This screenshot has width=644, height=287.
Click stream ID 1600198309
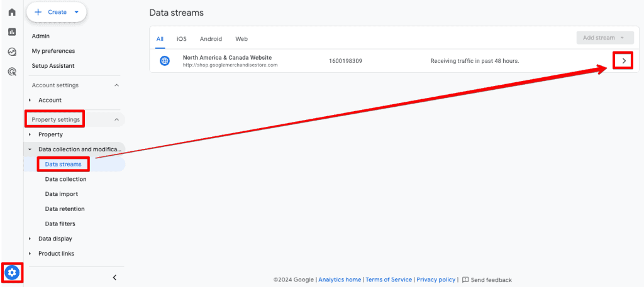(x=345, y=61)
